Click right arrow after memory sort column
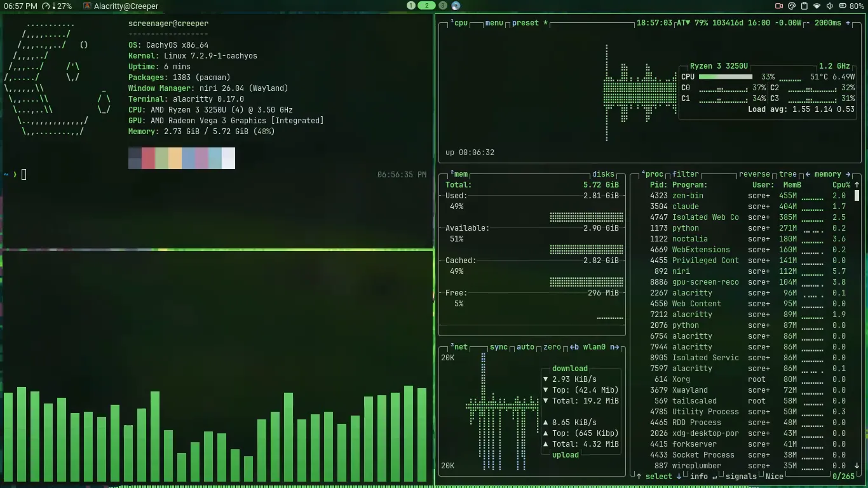The height and width of the screenshot is (488, 868). (x=848, y=174)
